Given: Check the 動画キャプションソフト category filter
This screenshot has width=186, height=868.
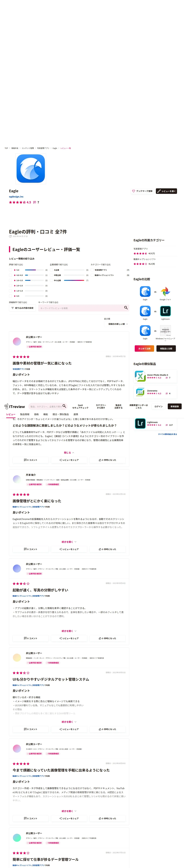Looking at the screenshot, I should 92,275.
